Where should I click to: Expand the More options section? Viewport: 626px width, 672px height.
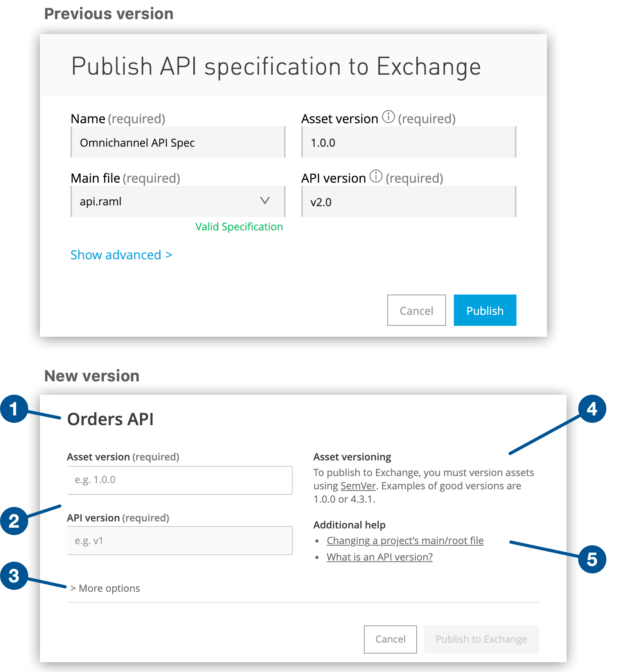[105, 588]
